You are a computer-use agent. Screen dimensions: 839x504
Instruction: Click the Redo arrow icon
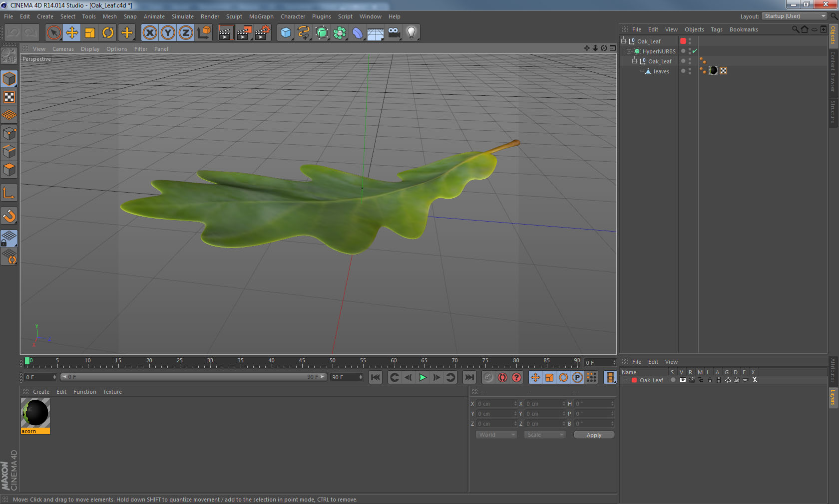click(x=31, y=33)
